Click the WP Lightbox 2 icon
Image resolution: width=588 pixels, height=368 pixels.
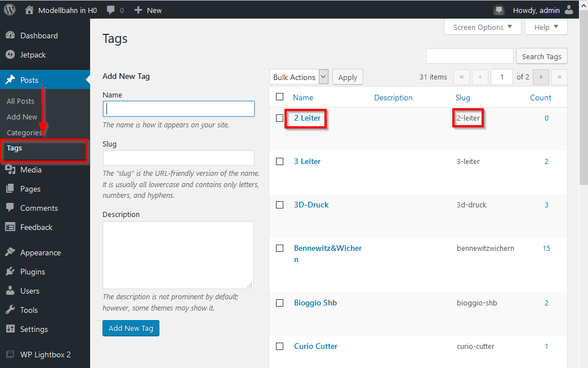click(x=10, y=354)
